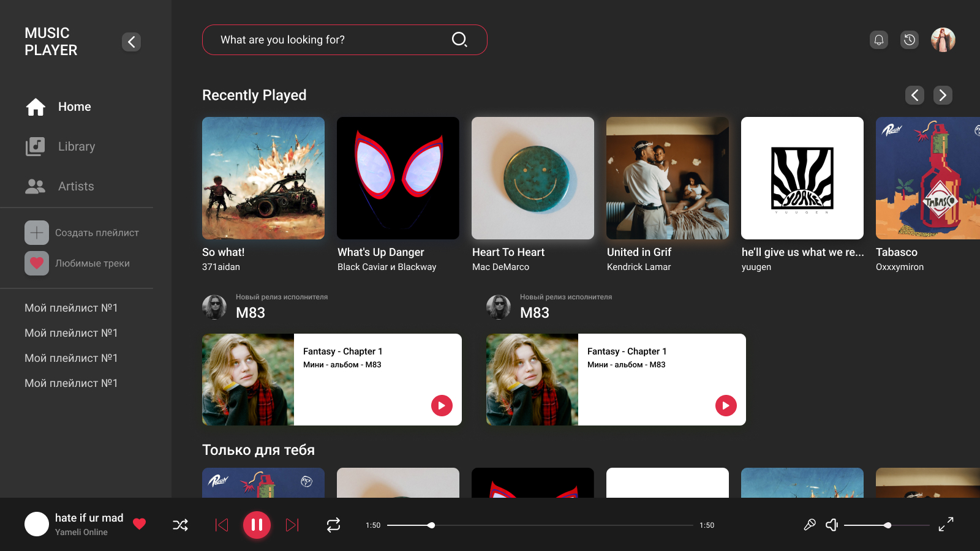Screen dimensions: 980x551
Task: Click the artist name Kendrick Lamar
Action: pyautogui.click(x=639, y=267)
